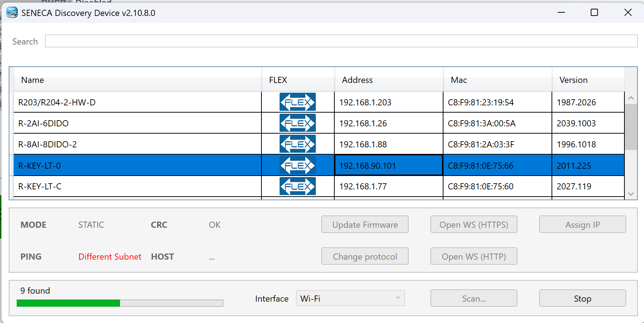Select device R-KEY-LT-C
Screen dimensions: 644x323
click(137, 186)
